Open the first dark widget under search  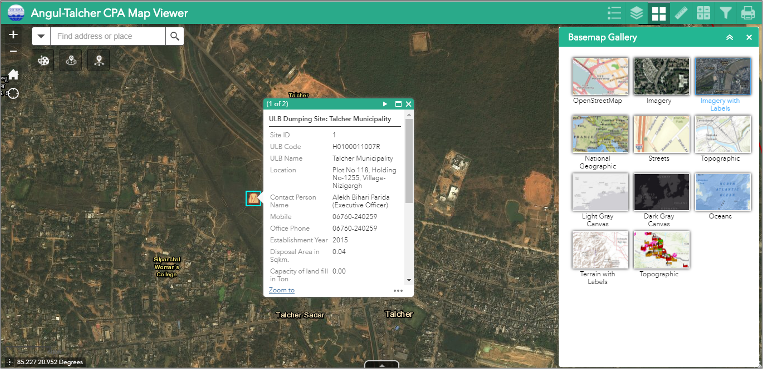44,60
